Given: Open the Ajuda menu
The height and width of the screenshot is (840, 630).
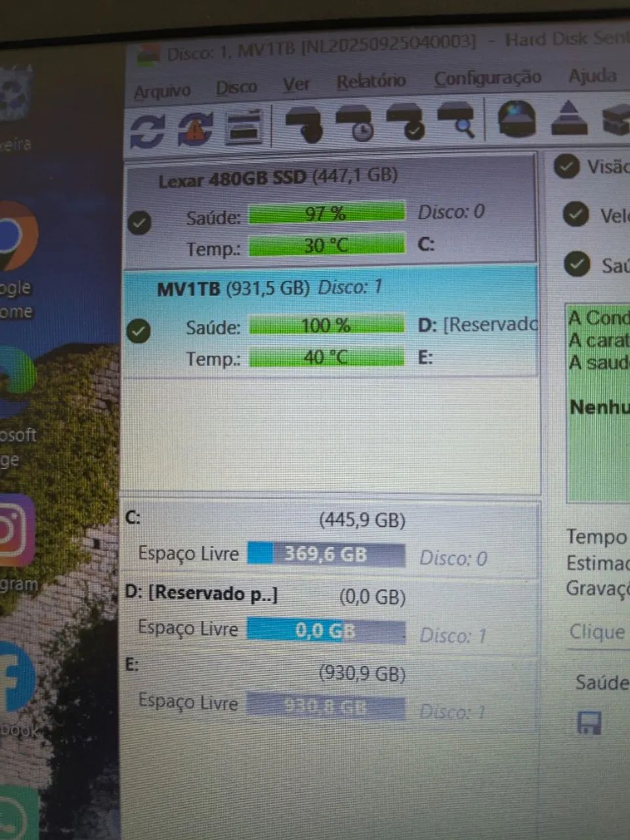Looking at the screenshot, I should pos(592,75).
